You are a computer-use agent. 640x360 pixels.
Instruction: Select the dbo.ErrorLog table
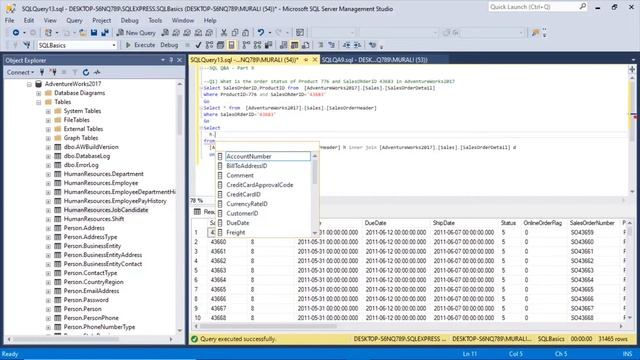point(81,165)
